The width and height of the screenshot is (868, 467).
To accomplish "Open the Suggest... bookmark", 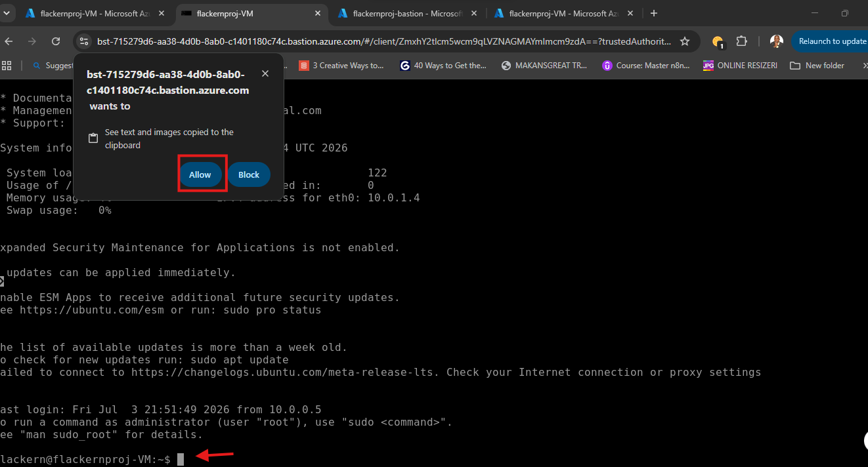I will [x=53, y=66].
